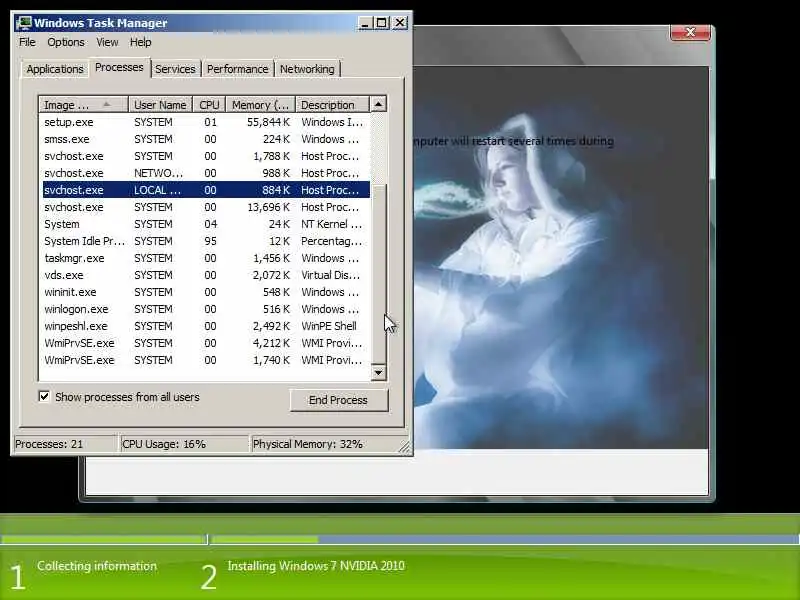Viewport: 800px width, 600px height.
Task: Select the taskmgr.exe process row
Action: tap(206, 258)
